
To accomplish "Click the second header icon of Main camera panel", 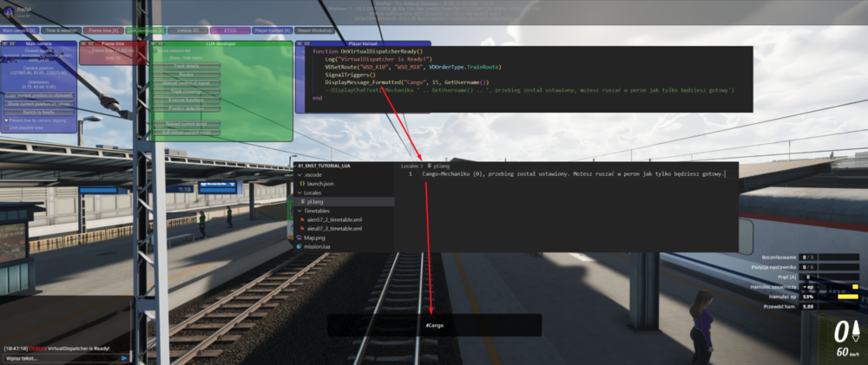I will point(11,43).
